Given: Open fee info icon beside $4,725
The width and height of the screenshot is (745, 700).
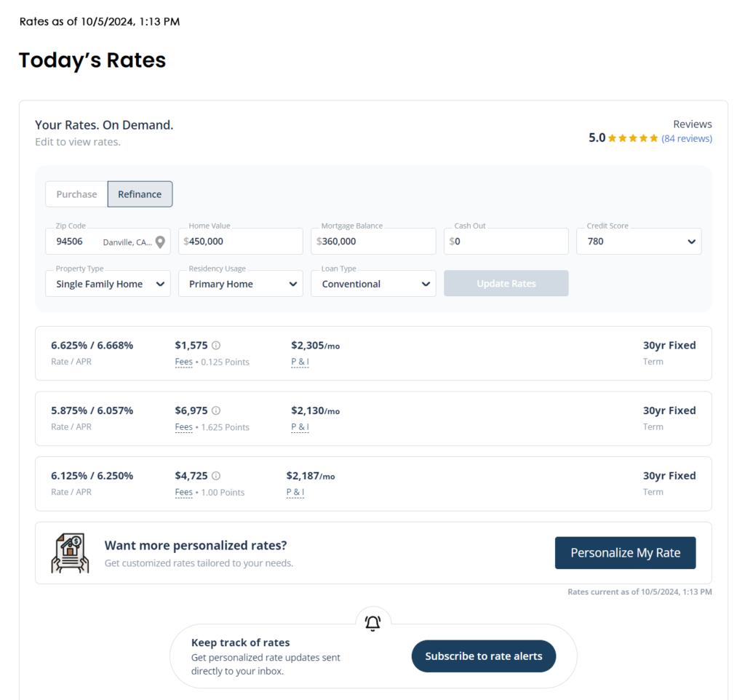Looking at the screenshot, I should 215,476.
